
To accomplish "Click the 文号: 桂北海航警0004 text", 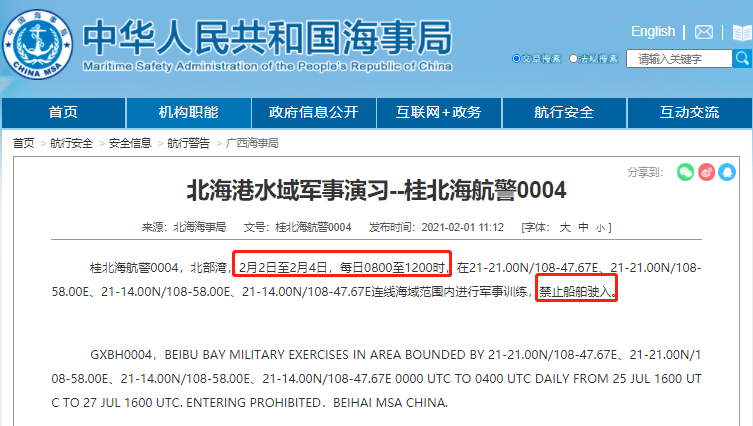I will tap(297, 227).
